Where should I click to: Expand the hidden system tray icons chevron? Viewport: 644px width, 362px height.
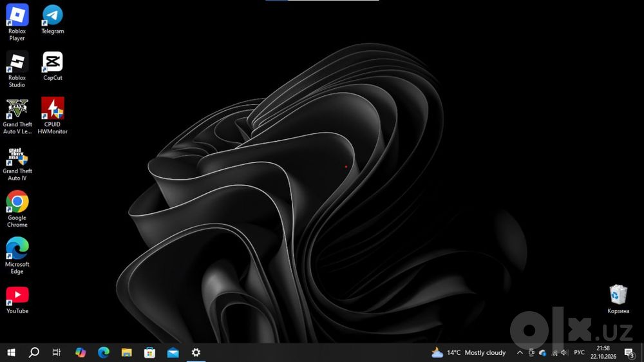[520, 352]
